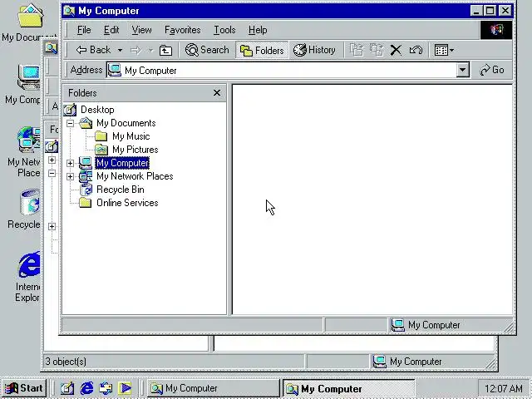Expand the My Computer tree node

[x=70, y=163]
